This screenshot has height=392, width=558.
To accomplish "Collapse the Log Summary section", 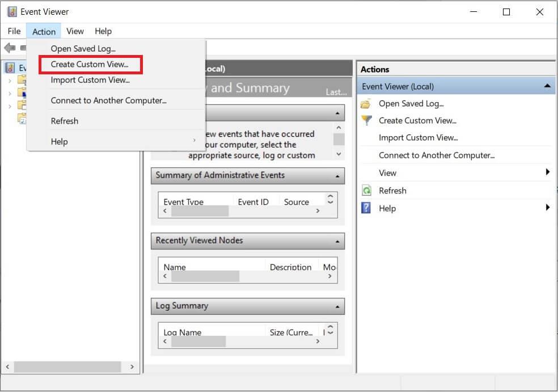I will [337, 306].
